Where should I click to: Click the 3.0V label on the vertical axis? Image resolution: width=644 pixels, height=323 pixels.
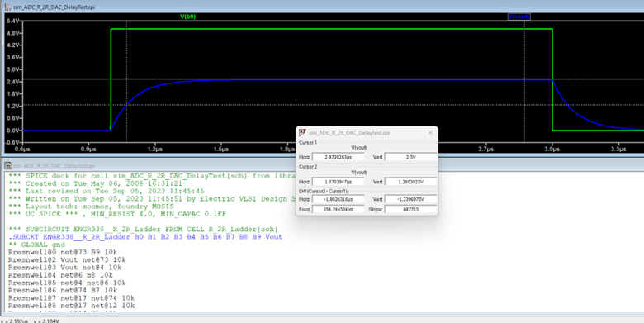click(12, 69)
